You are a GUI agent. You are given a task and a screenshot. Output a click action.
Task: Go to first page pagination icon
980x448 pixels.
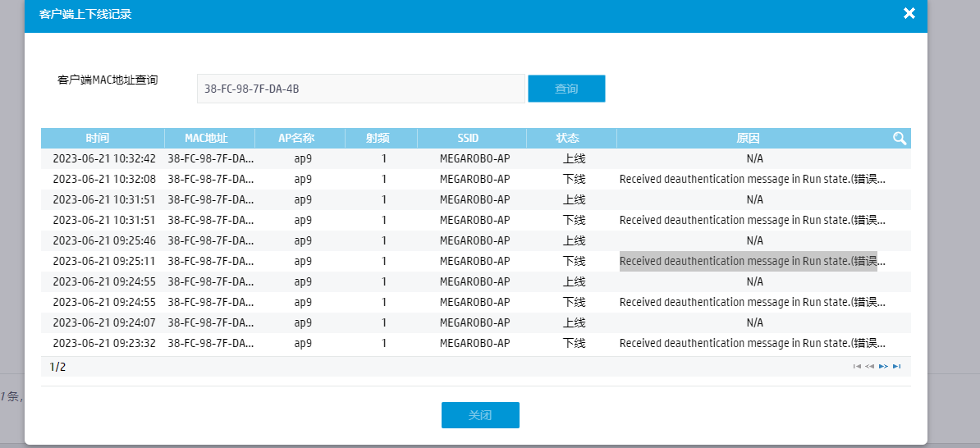click(857, 367)
